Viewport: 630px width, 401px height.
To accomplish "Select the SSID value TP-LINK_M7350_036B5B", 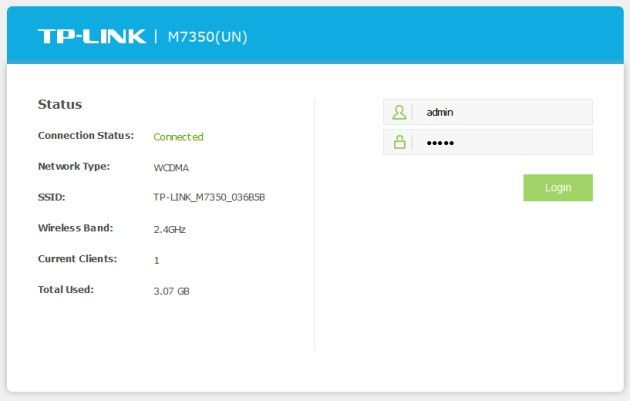I will [x=209, y=197].
